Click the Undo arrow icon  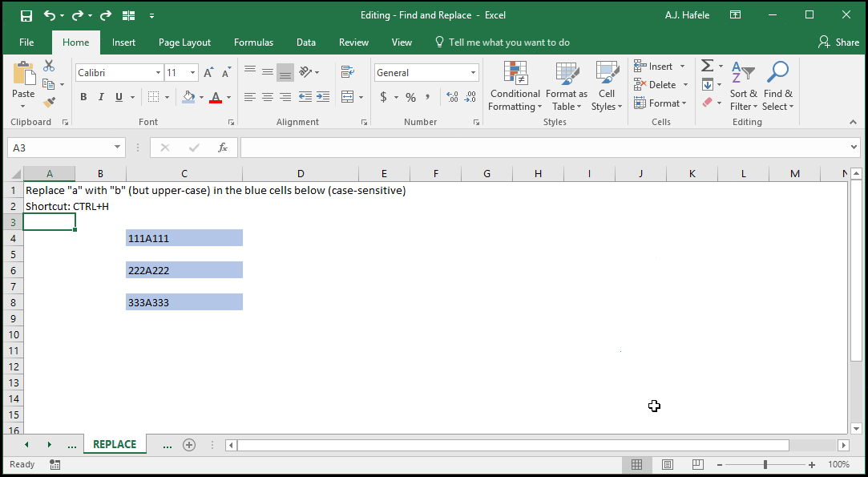click(x=50, y=15)
